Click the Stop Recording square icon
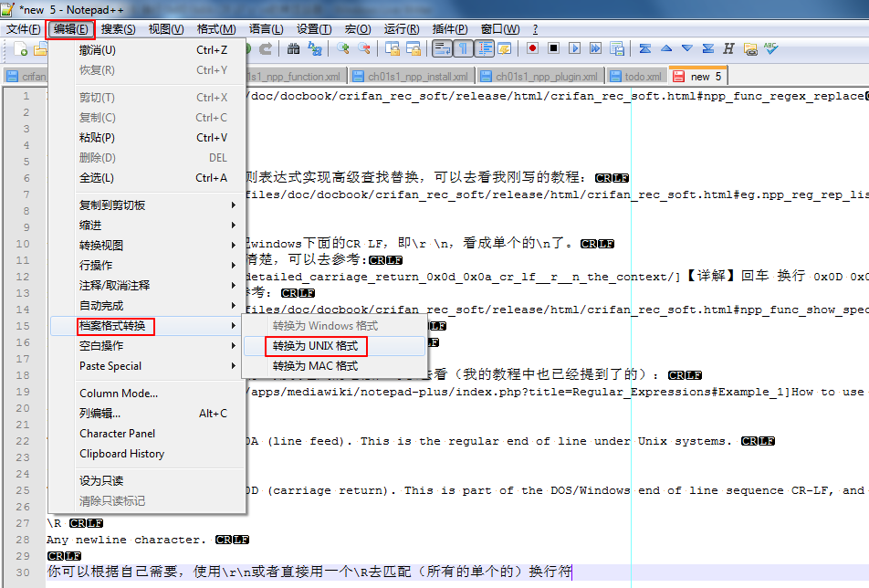Viewport: 869px width, 588px height. click(553, 48)
